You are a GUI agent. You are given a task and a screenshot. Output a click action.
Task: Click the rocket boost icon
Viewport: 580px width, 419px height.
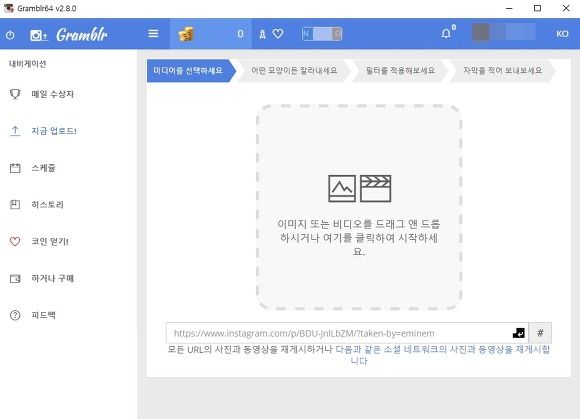point(262,34)
